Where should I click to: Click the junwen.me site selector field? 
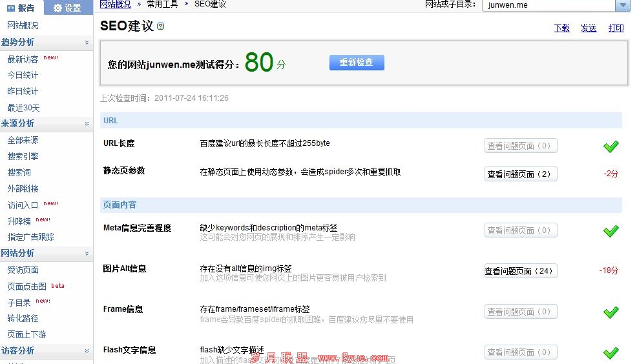coord(548,5)
